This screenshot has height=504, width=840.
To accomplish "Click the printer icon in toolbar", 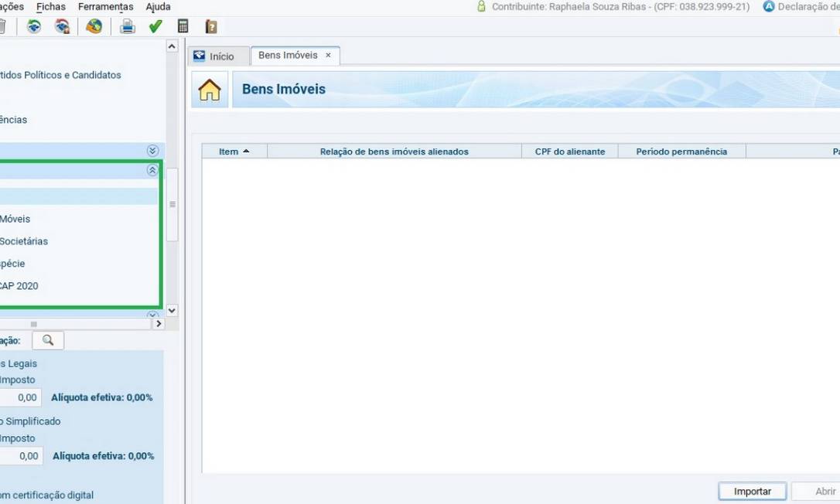I will 128,26.
